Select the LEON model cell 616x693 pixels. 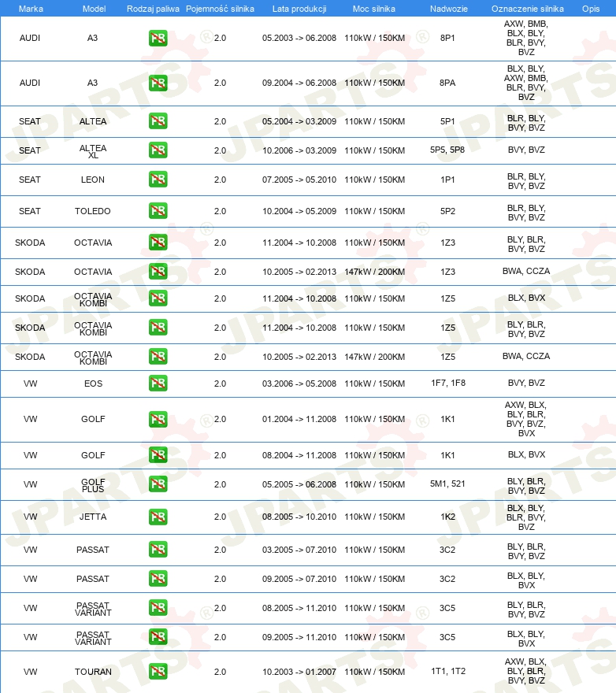pyautogui.click(x=93, y=180)
